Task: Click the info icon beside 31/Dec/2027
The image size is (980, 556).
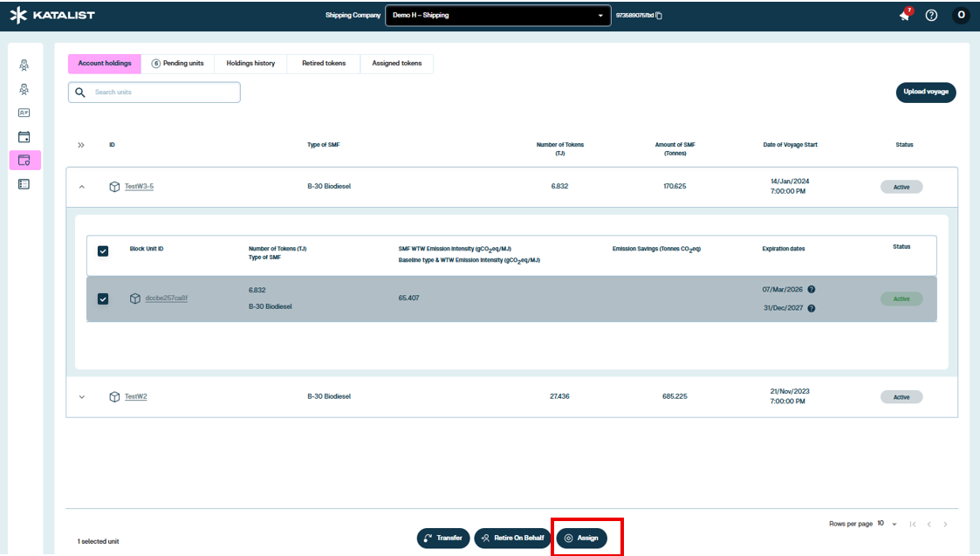Action: (x=812, y=308)
